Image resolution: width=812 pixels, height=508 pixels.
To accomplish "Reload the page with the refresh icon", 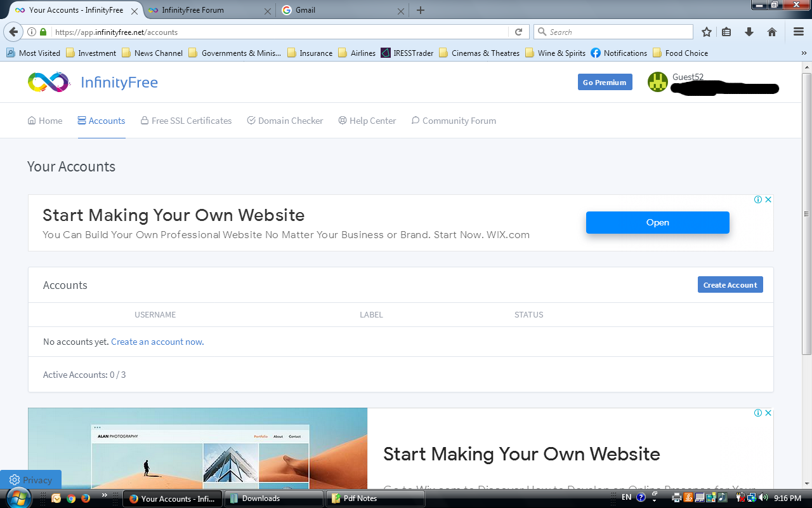I will pyautogui.click(x=518, y=32).
